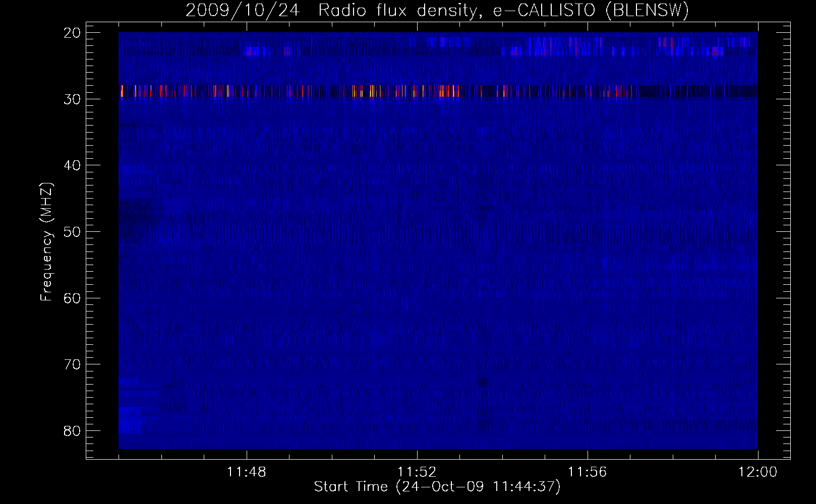Select the 'e-CALLISTO (BLENSW)' title text
816x504 pixels.
click(x=591, y=11)
